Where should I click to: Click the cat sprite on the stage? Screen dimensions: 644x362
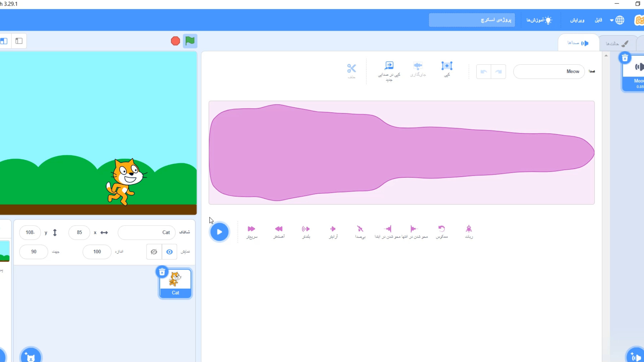[125, 181]
